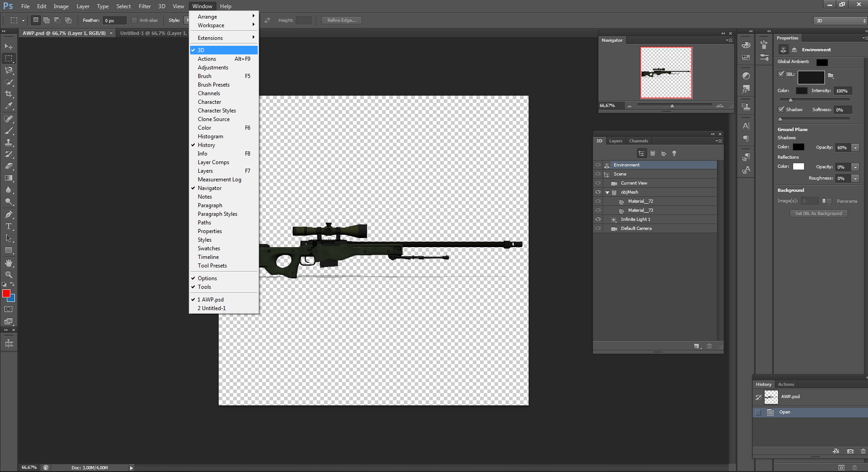868x472 pixels.
Task: Select the Dodge tool
Action: coord(9,201)
